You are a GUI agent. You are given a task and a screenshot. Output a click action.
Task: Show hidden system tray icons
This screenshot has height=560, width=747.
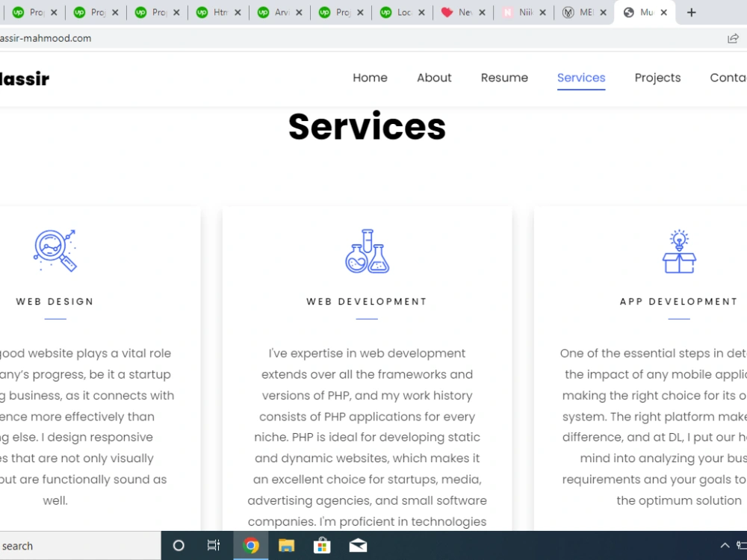pos(725,546)
